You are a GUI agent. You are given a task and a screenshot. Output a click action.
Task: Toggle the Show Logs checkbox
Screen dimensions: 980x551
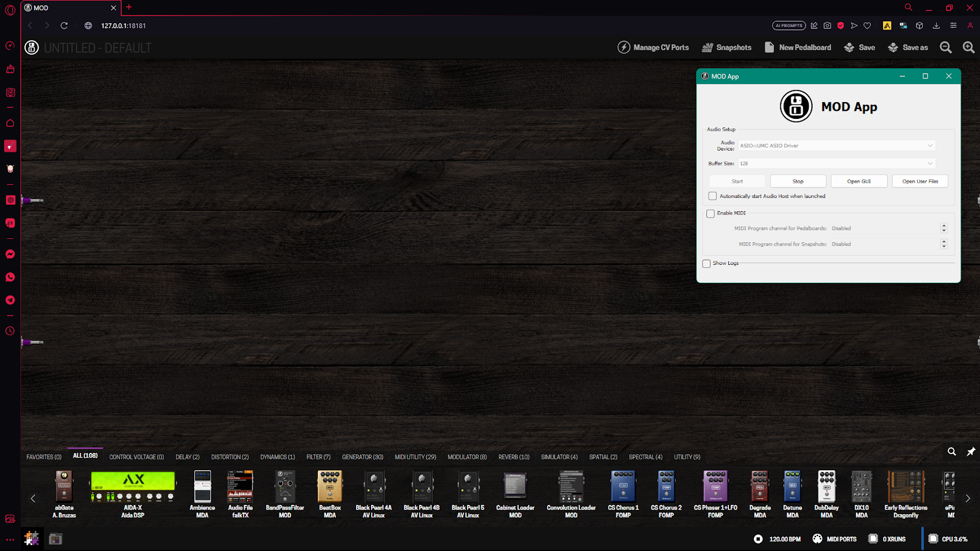(706, 264)
